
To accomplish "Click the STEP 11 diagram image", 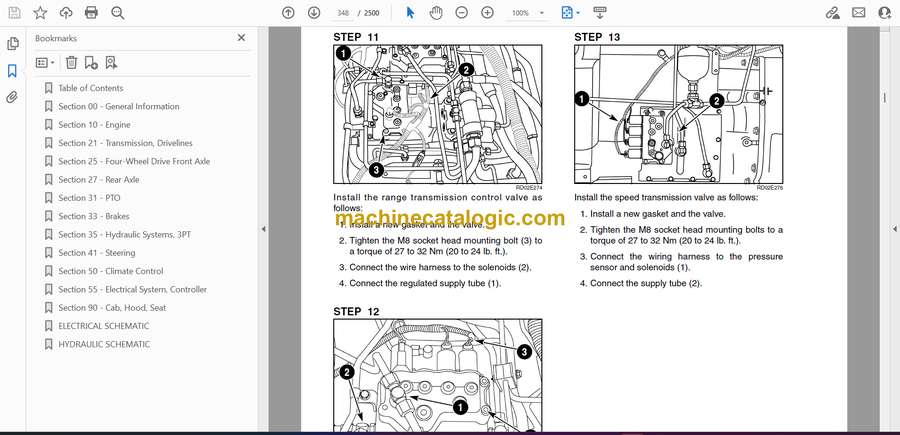I will 437,114.
